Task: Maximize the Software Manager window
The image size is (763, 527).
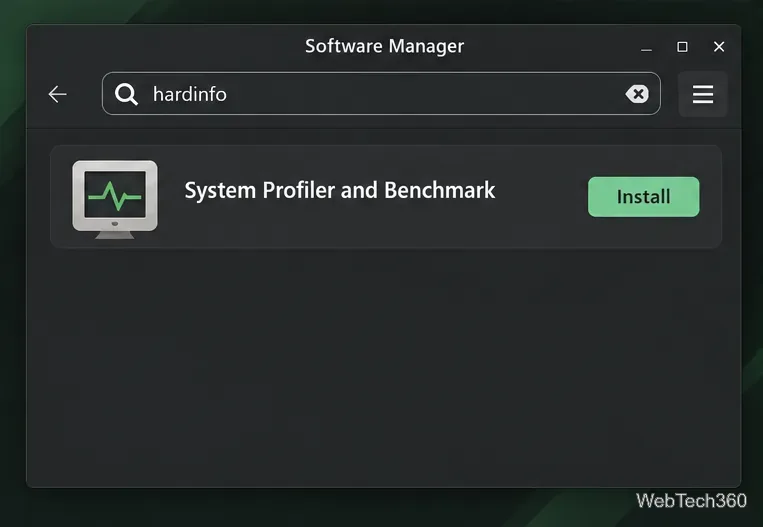Action: point(682,47)
